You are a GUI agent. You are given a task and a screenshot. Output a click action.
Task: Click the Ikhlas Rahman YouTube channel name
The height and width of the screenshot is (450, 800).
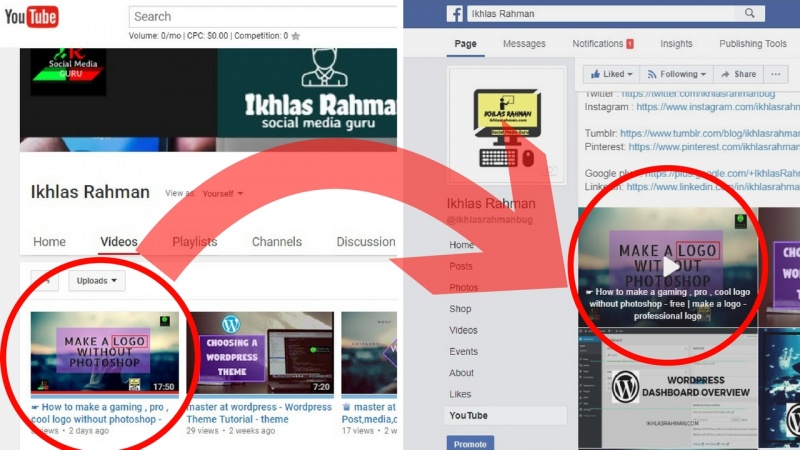(90, 192)
